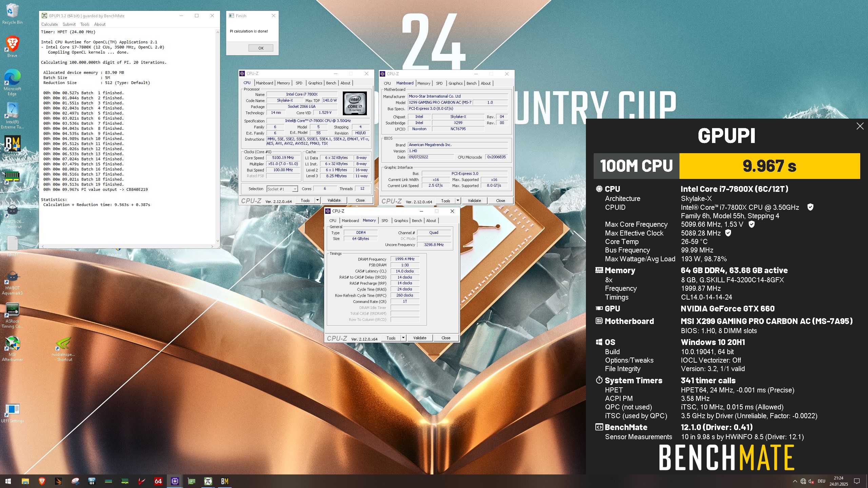Viewport: 868px width, 488px height.
Task: Open the Selection Socket #1 dropdown
Action: 282,189
